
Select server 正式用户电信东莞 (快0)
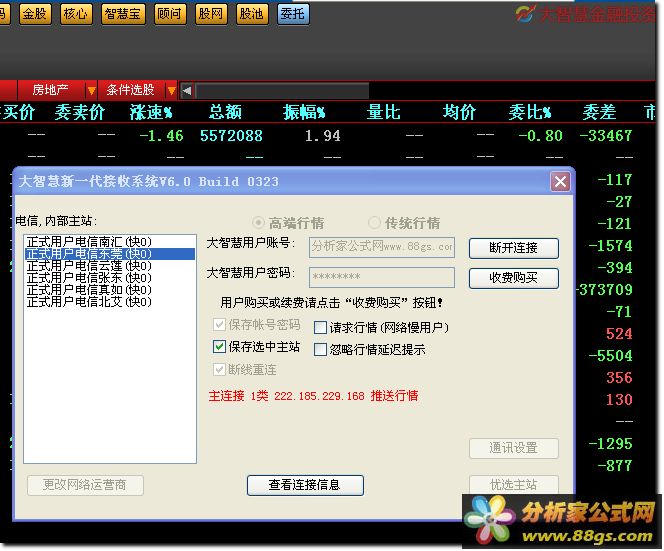(x=110, y=254)
